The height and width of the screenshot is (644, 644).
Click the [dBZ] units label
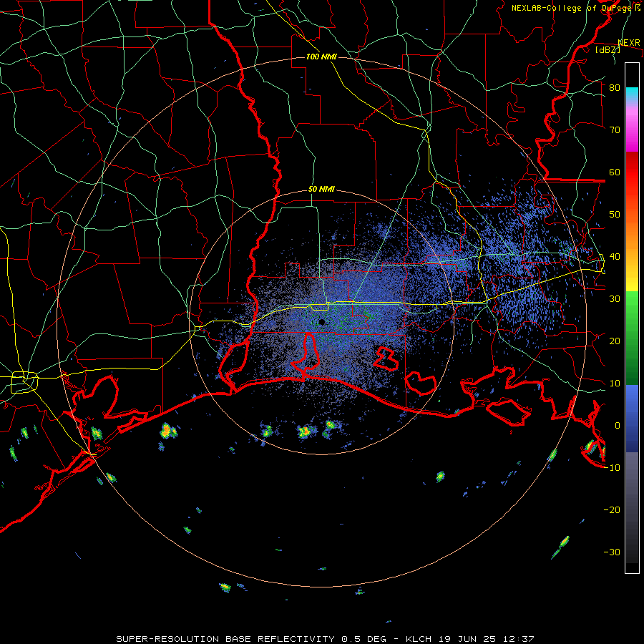click(x=608, y=49)
